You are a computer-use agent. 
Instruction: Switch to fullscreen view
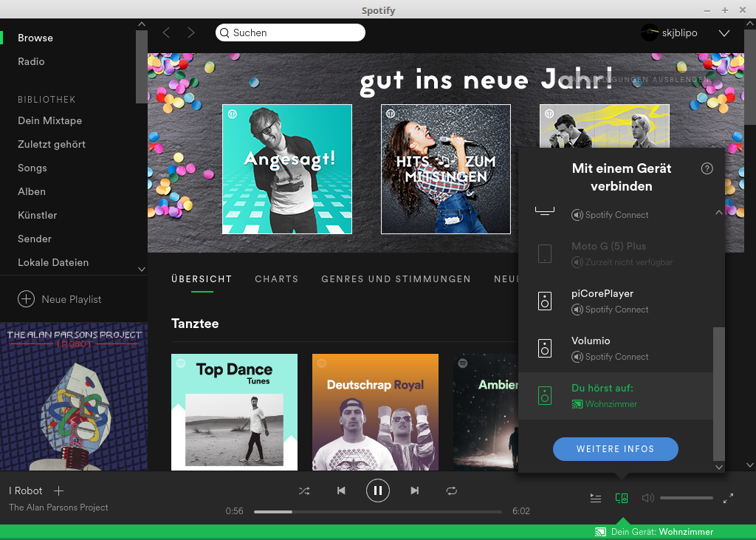pos(729,498)
